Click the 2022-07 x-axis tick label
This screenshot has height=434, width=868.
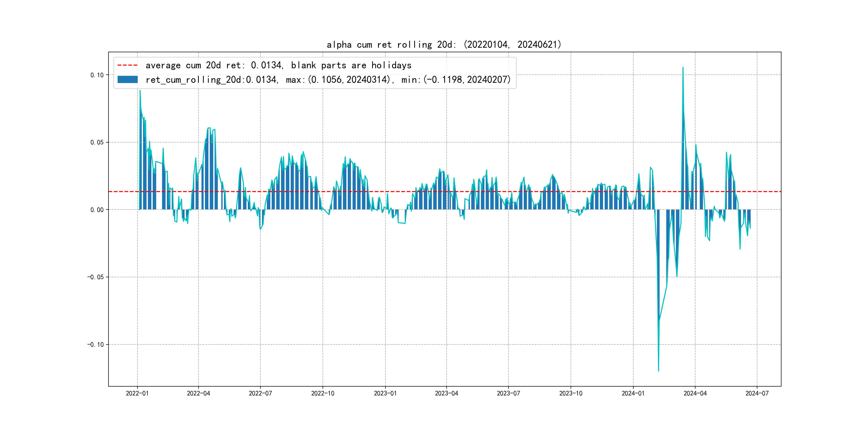pos(260,393)
